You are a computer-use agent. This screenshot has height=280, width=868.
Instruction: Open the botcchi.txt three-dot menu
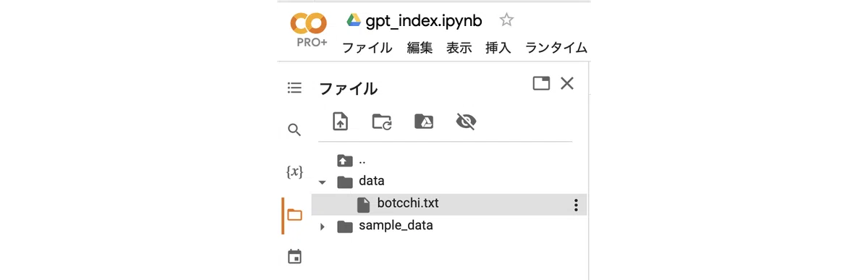576,205
